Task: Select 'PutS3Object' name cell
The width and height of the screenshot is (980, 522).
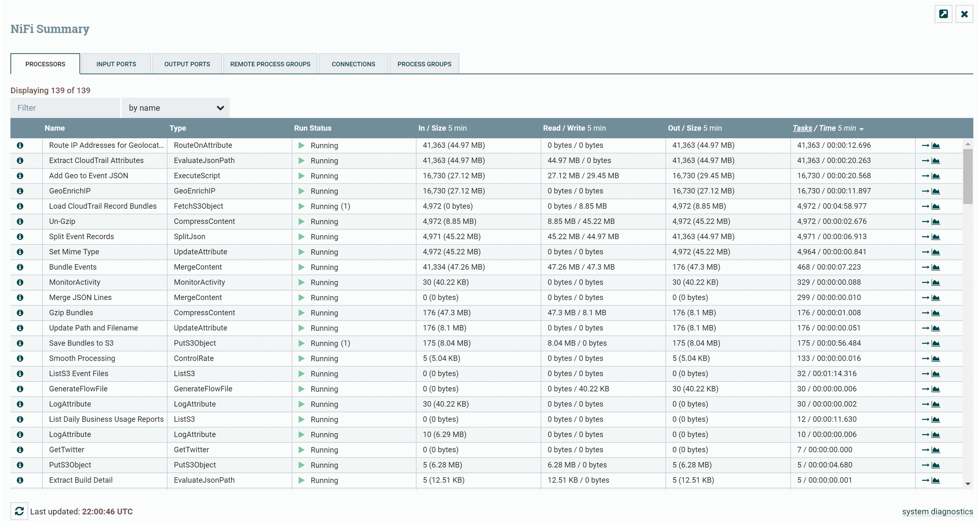Action: tap(70, 465)
